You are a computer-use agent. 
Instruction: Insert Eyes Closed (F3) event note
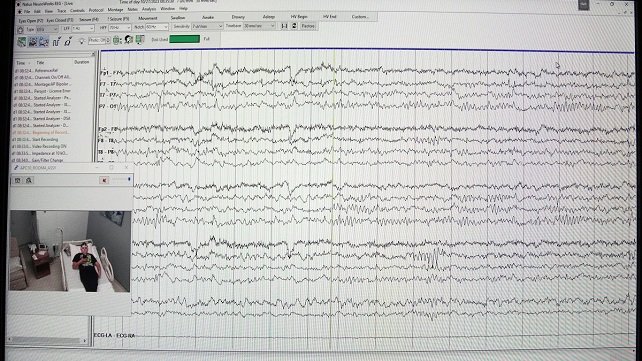(60, 20)
